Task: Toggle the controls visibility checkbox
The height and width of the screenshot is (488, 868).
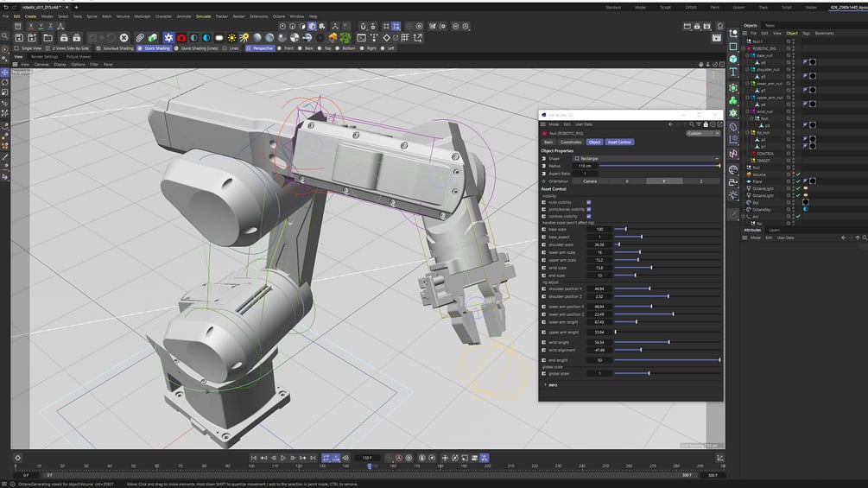Action: click(589, 216)
